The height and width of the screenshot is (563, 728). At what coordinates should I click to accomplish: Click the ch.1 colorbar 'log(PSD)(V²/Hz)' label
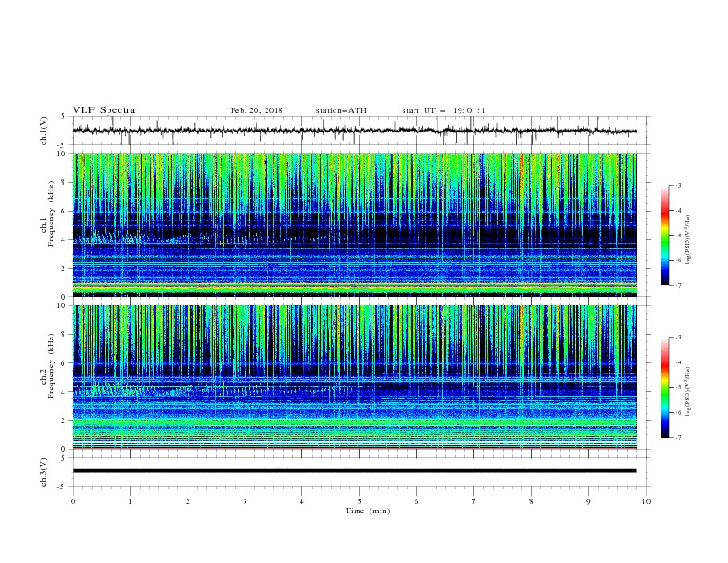coord(688,240)
